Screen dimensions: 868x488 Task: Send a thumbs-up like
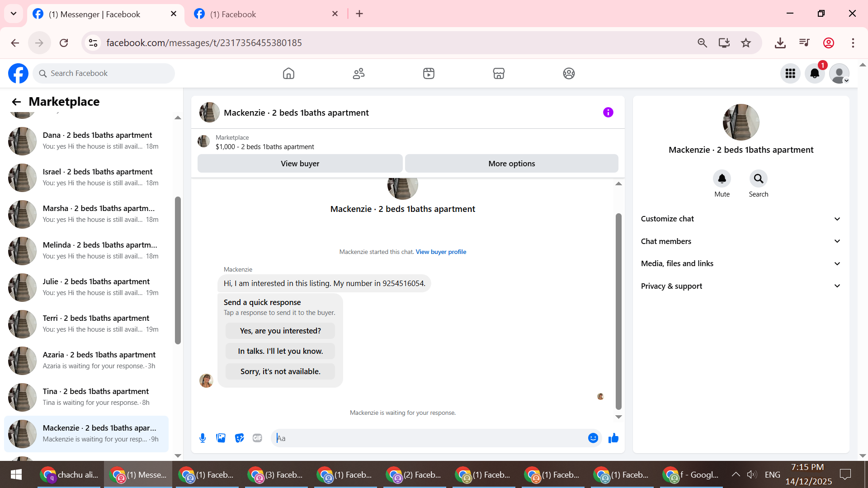coord(613,438)
